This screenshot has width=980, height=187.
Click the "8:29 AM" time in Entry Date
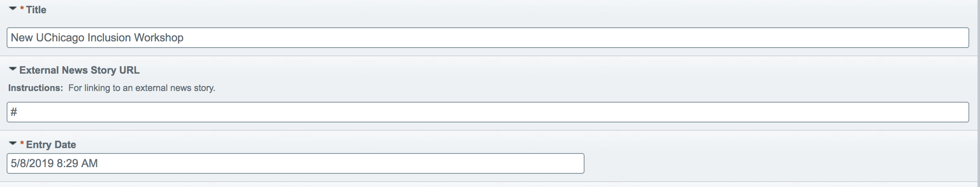click(77, 163)
